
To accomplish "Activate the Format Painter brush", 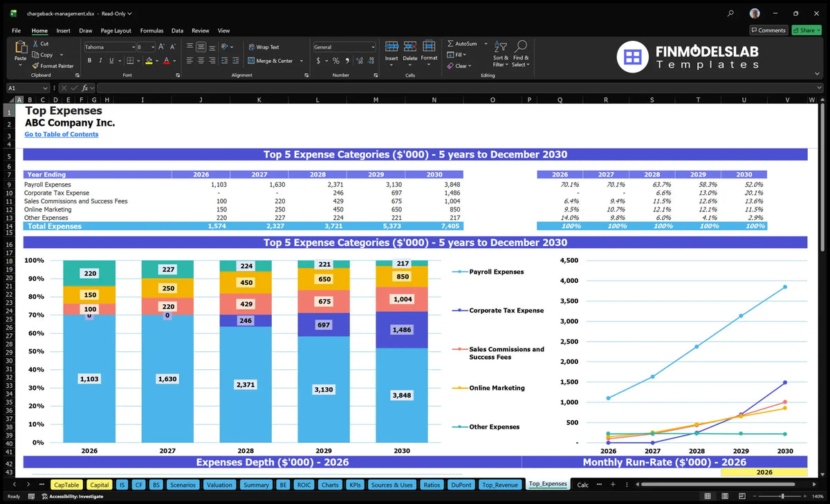I will 35,66.
